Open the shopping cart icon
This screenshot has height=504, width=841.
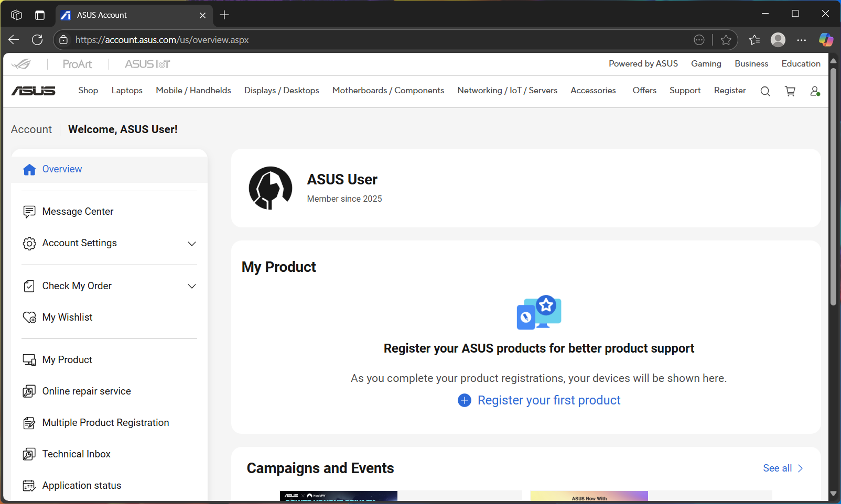(x=790, y=91)
